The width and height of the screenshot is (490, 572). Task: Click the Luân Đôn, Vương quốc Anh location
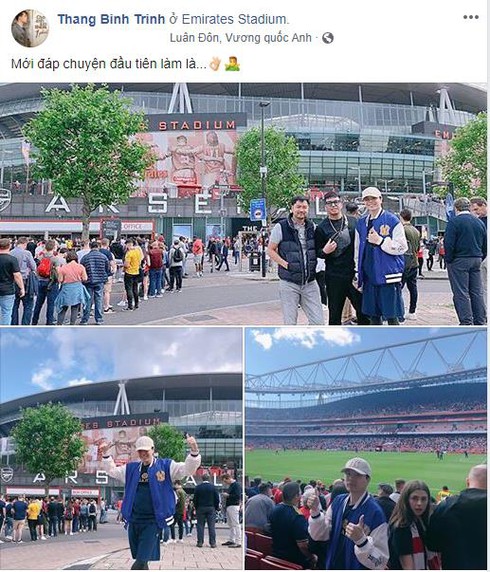pos(240,38)
